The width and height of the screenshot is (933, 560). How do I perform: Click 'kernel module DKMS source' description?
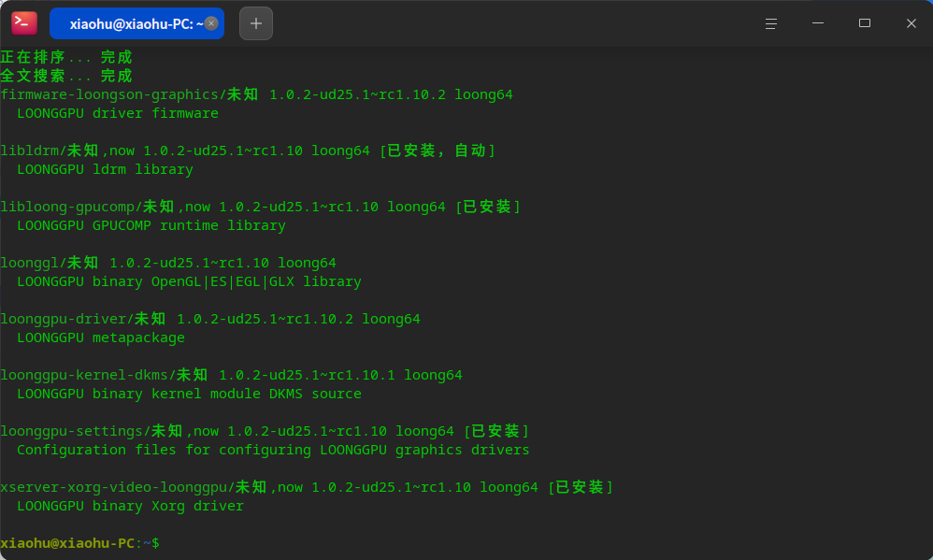tap(256, 394)
